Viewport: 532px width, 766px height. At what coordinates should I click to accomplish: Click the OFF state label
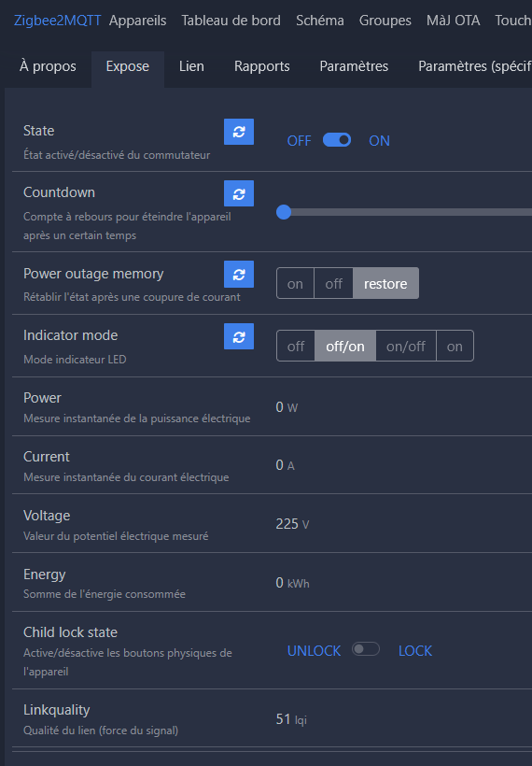point(299,141)
